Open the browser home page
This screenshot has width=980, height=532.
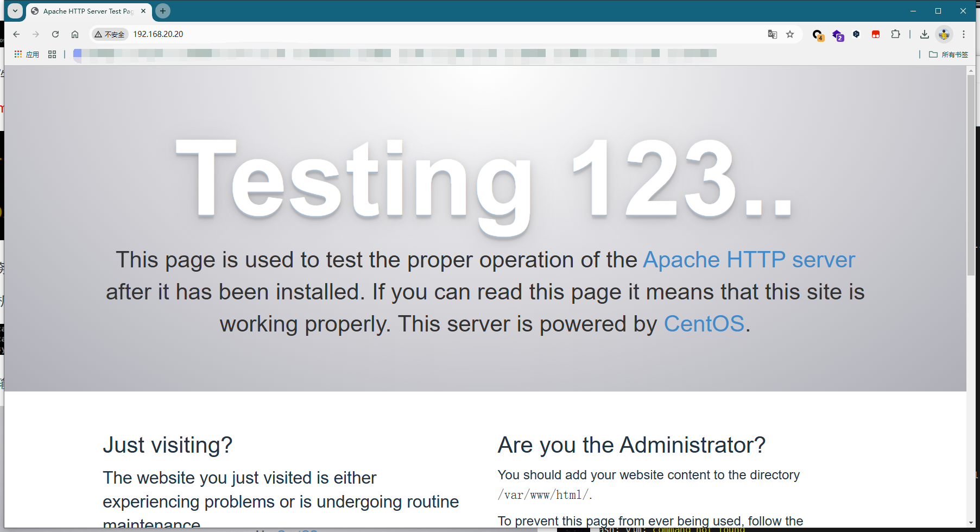tap(75, 34)
